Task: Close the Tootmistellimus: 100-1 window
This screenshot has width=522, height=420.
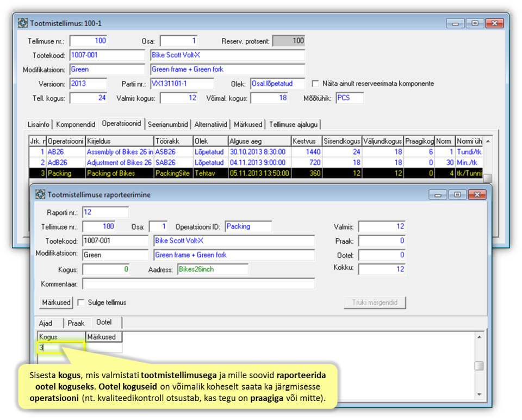Action: coord(494,23)
